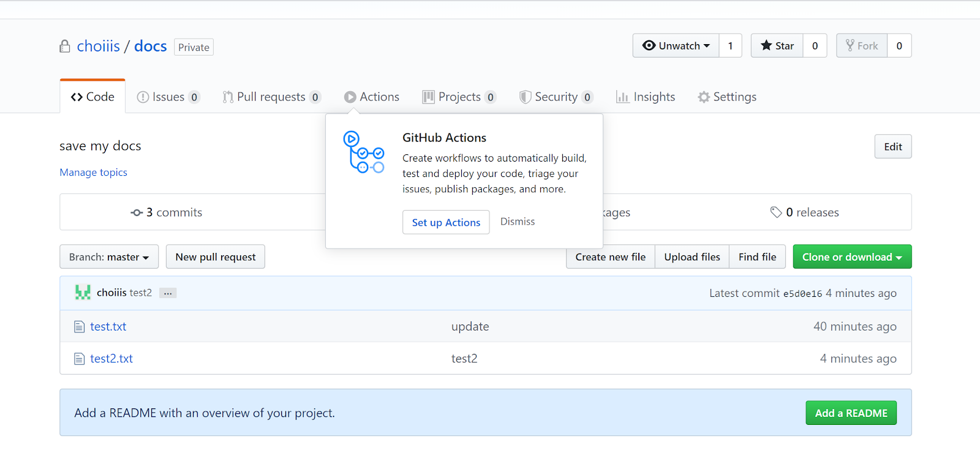
Task: Go to the Insights tab
Action: coord(646,97)
